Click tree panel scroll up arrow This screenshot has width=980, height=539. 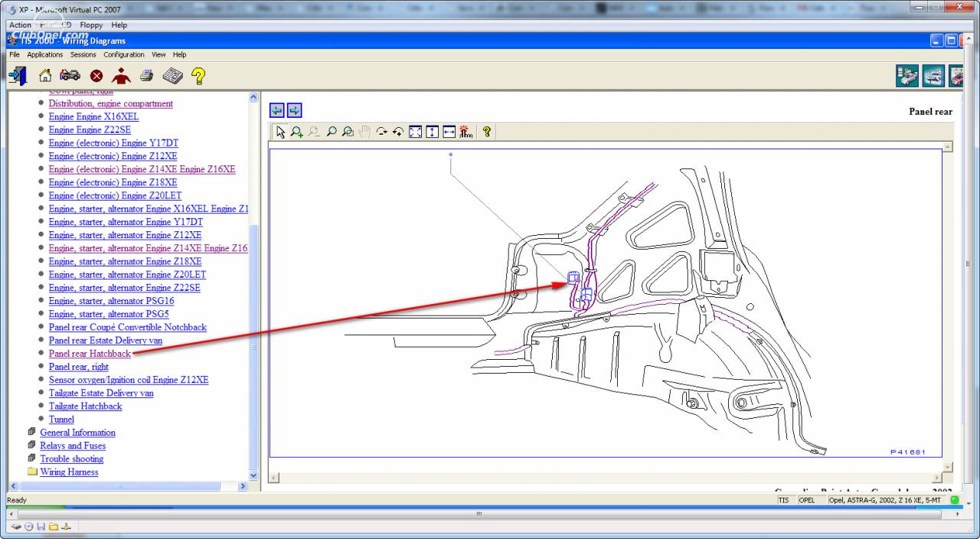coord(254,96)
